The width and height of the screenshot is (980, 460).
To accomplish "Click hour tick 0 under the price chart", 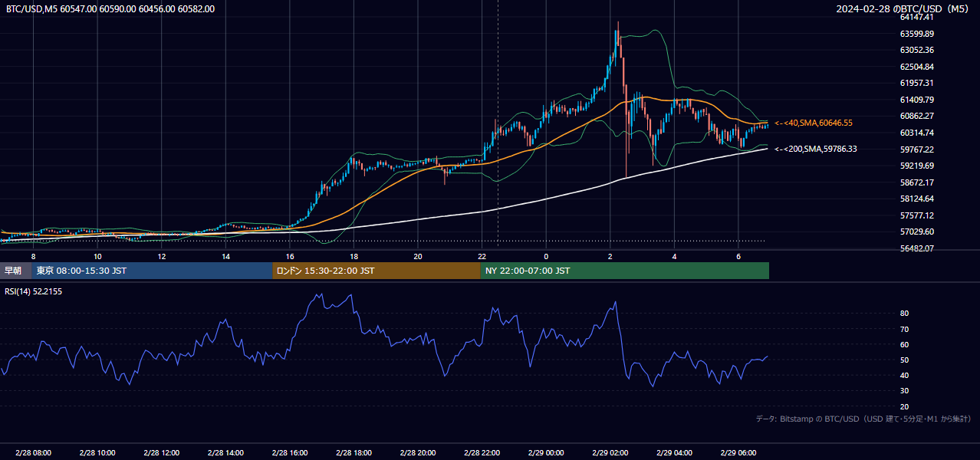I will pyautogui.click(x=546, y=256).
